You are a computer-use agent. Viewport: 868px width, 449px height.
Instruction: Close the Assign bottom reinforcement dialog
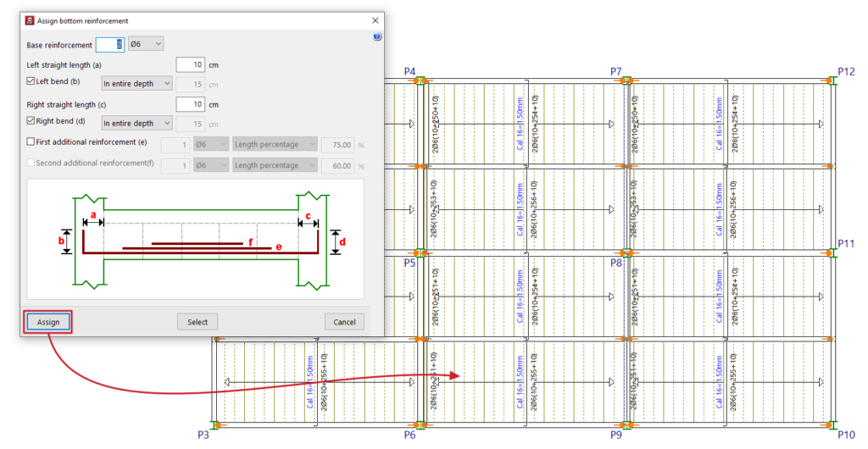376,20
